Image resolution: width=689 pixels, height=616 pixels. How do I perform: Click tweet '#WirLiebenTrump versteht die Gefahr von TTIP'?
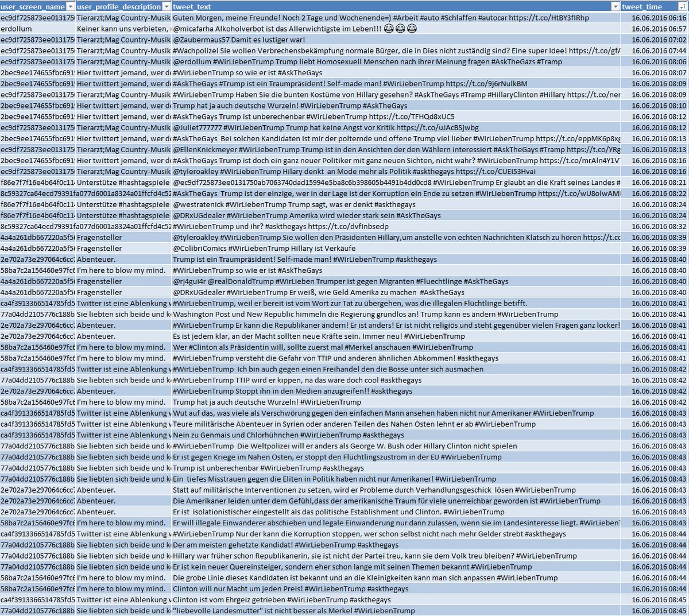(x=396, y=358)
